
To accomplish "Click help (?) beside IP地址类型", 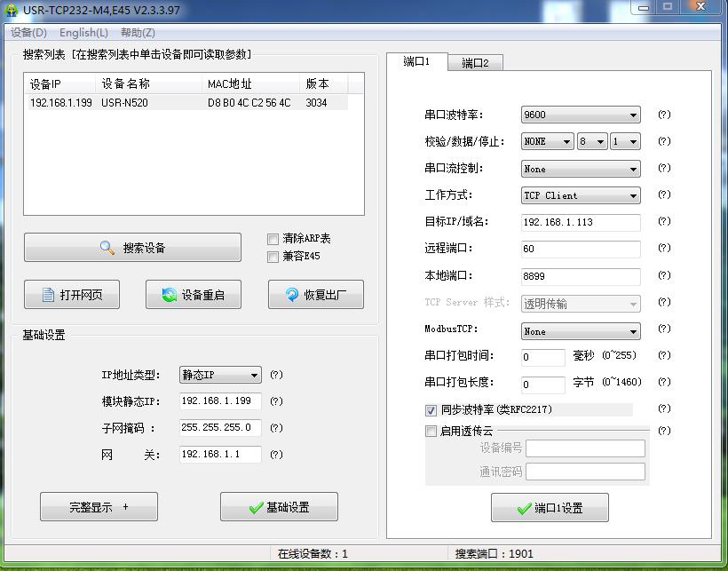I will coord(276,375).
